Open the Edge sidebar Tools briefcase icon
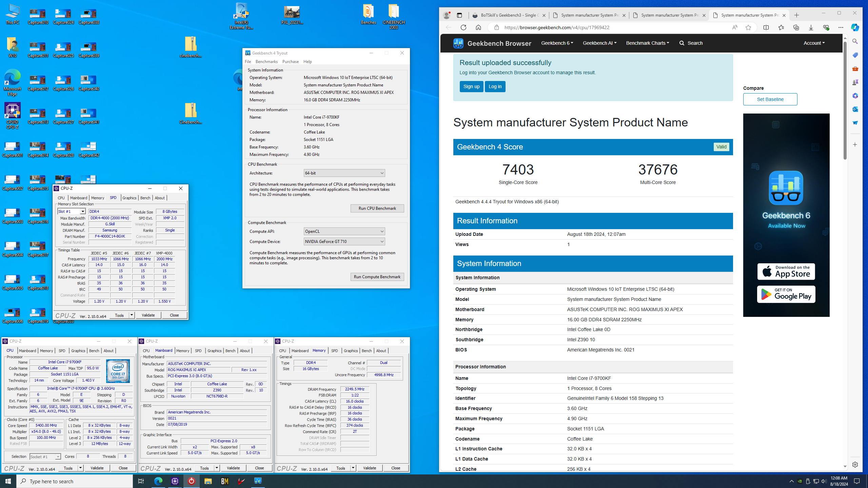The image size is (868, 488). click(855, 68)
